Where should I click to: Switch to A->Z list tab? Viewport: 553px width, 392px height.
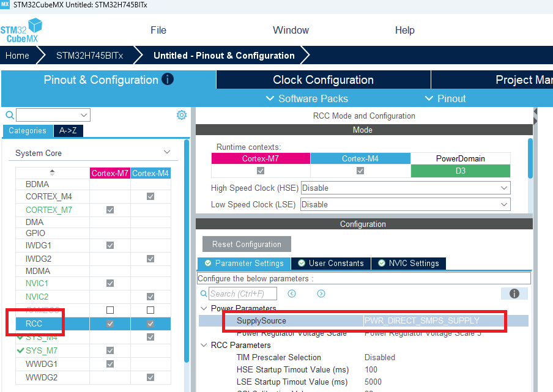point(68,130)
